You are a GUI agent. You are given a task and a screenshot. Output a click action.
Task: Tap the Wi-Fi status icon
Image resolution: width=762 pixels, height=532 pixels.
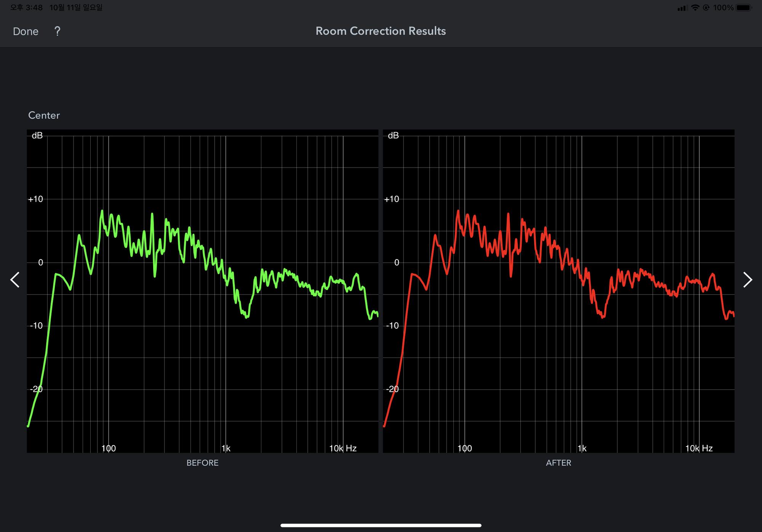[695, 8]
